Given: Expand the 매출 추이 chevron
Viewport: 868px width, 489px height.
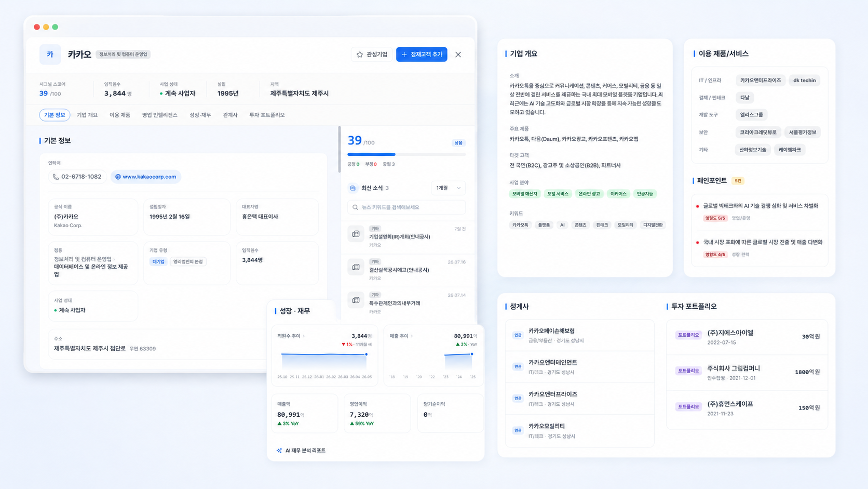Looking at the screenshot, I should (x=412, y=336).
